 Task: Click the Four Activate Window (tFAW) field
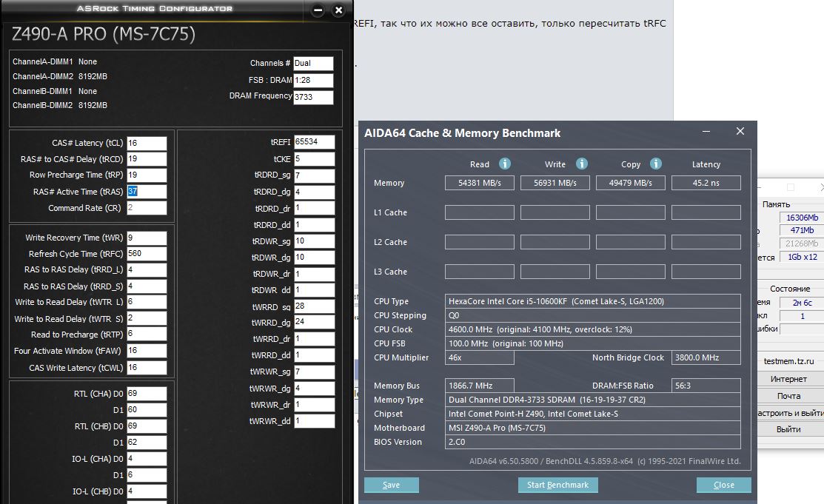coord(147,351)
